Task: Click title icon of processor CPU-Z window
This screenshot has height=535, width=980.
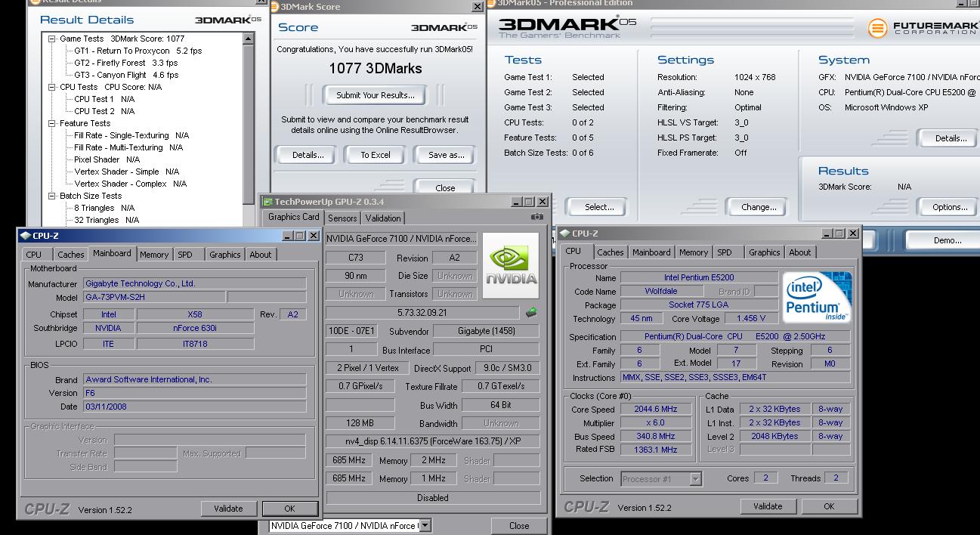Action: (x=564, y=233)
